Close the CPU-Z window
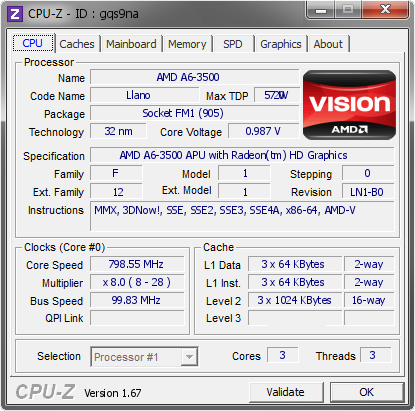 (385, 10)
